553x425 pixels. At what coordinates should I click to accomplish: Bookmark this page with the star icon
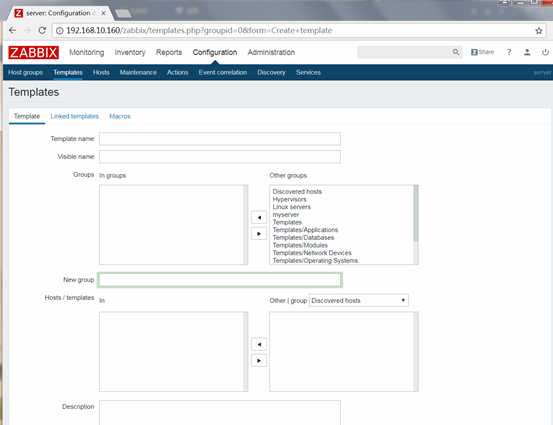point(539,31)
